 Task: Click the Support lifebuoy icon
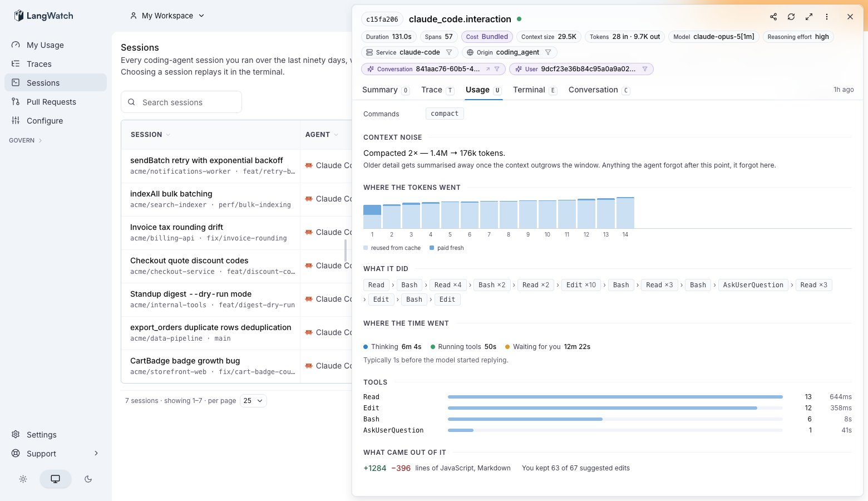(16, 454)
